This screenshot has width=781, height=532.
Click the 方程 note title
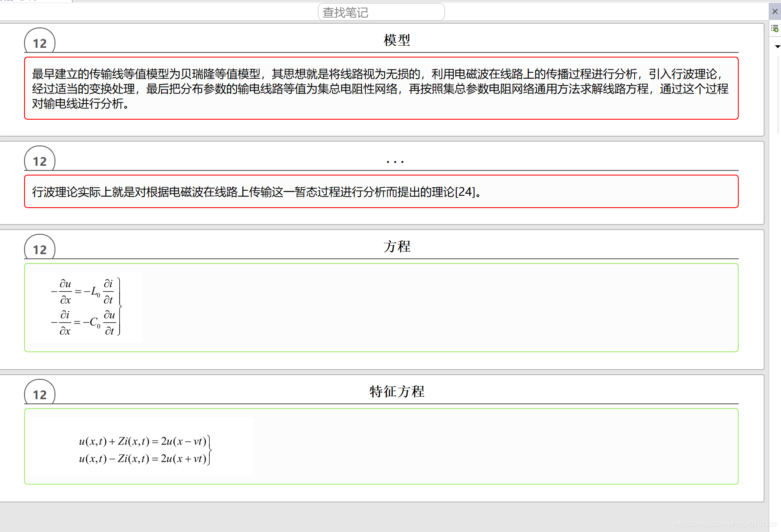click(x=397, y=247)
